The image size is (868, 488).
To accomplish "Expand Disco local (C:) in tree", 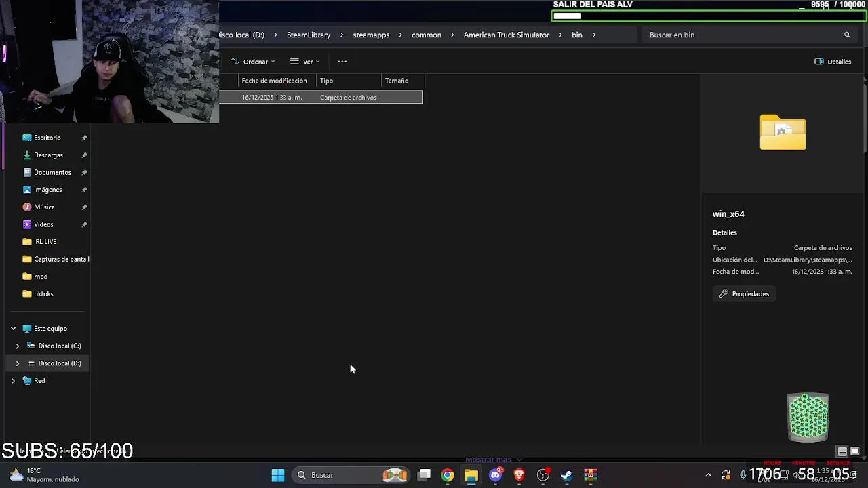I will pos(18,346).
